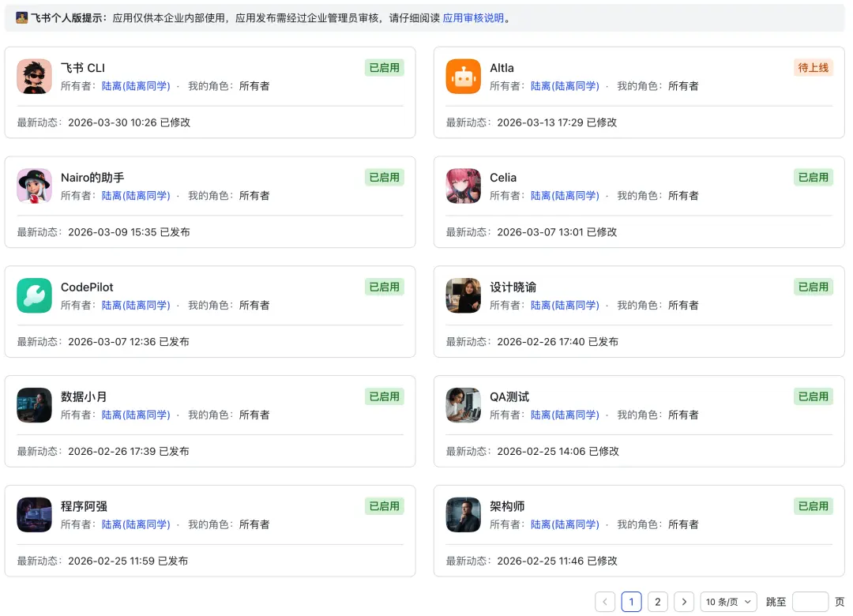853x616 pixels.
Task: Select page 1 in pagination
Action: point(631,602)
